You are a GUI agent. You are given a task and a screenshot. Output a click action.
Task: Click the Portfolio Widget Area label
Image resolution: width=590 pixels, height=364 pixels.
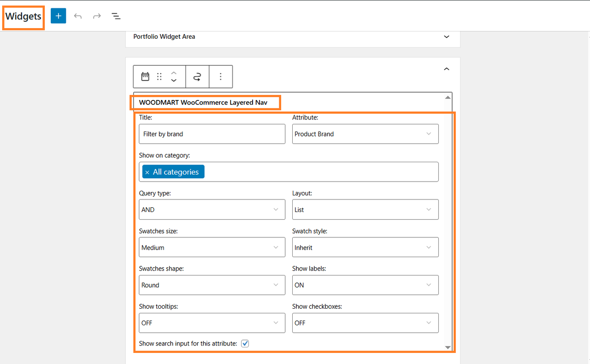[164, 36]
